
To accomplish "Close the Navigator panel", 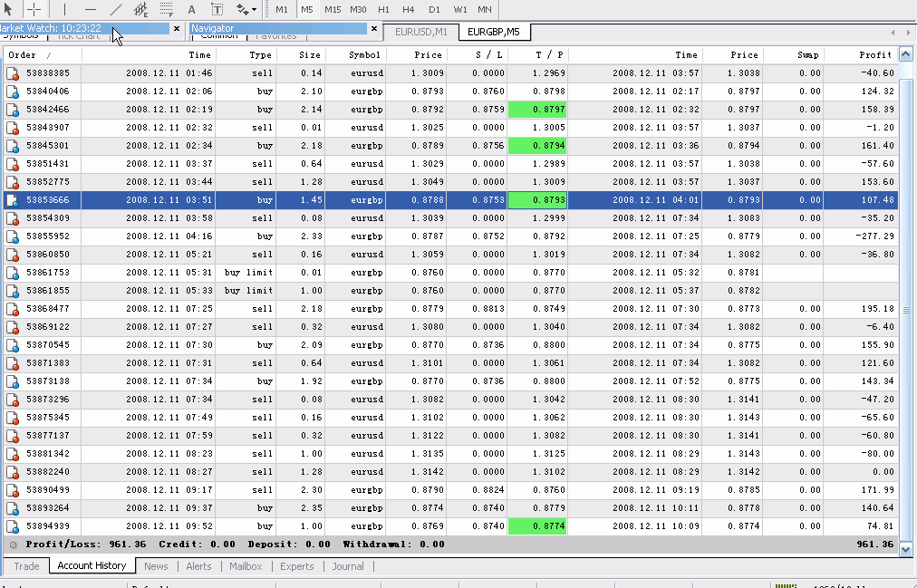I will pos(374,28).
